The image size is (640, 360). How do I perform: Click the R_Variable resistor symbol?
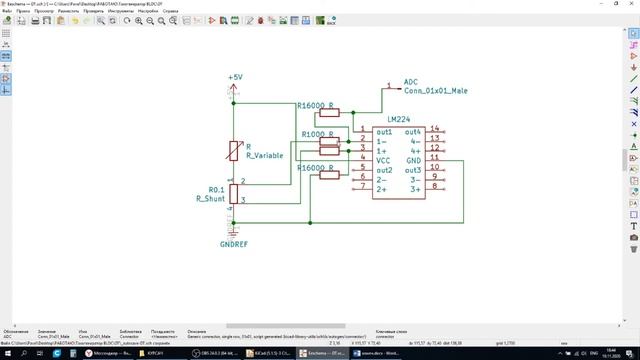coord(233,151)
